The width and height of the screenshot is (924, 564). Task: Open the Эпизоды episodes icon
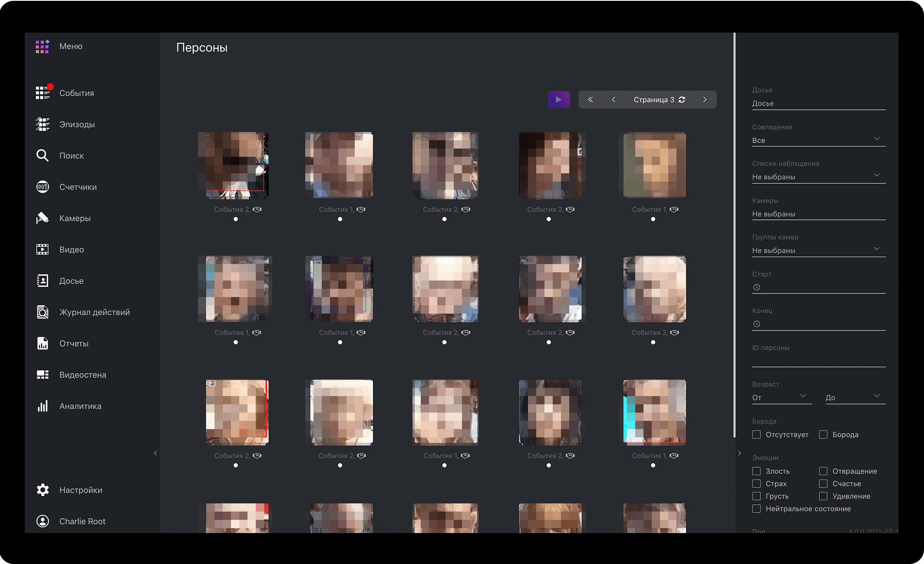pyautogui.click(x=42, y=124)
